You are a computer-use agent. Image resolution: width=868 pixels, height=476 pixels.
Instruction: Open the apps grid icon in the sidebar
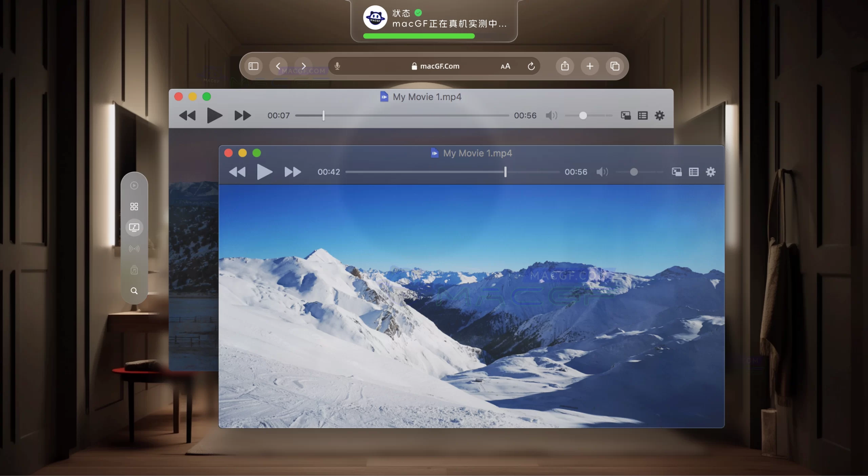tap(134, 206)
